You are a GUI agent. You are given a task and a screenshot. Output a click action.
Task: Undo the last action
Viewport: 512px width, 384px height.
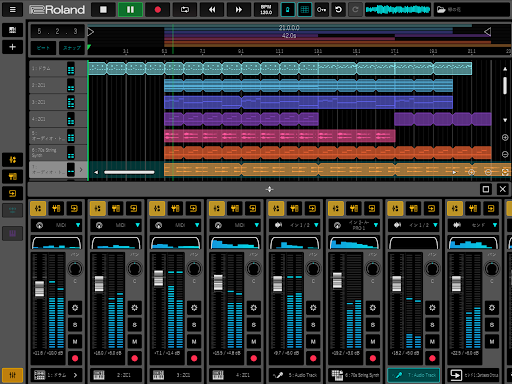[x=338, y=10]
